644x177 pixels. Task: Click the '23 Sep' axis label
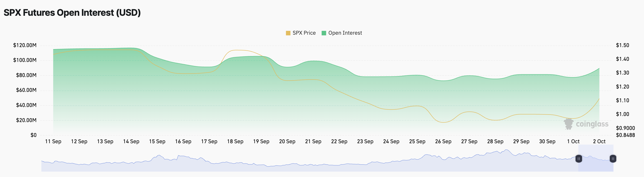(365, 141)
